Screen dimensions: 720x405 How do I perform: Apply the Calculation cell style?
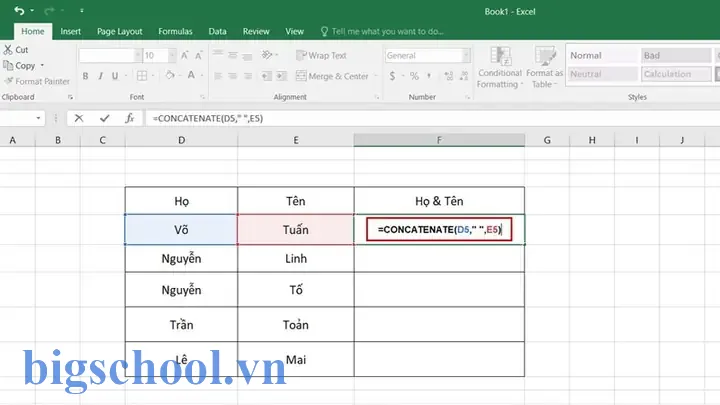(x=676, y=74)
